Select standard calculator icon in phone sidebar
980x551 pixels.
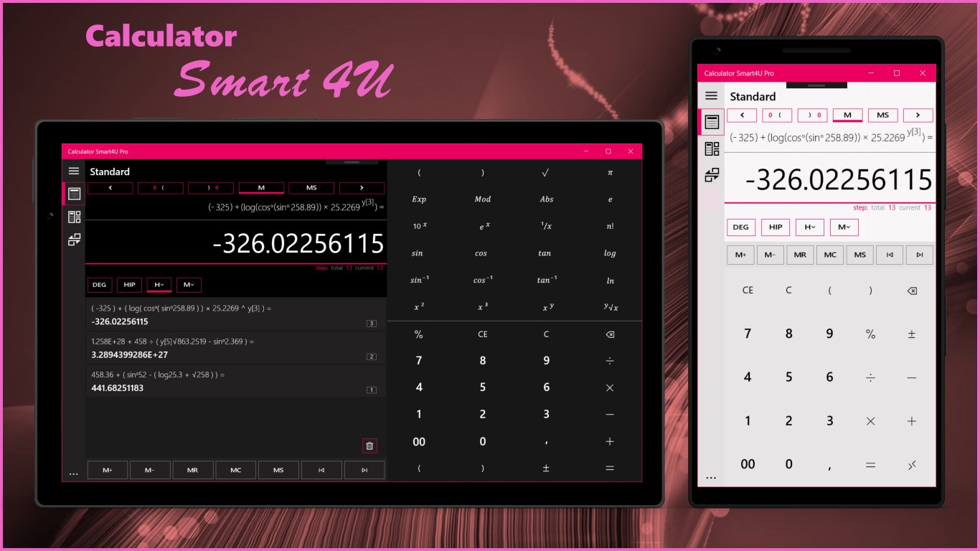pos(712,122)
